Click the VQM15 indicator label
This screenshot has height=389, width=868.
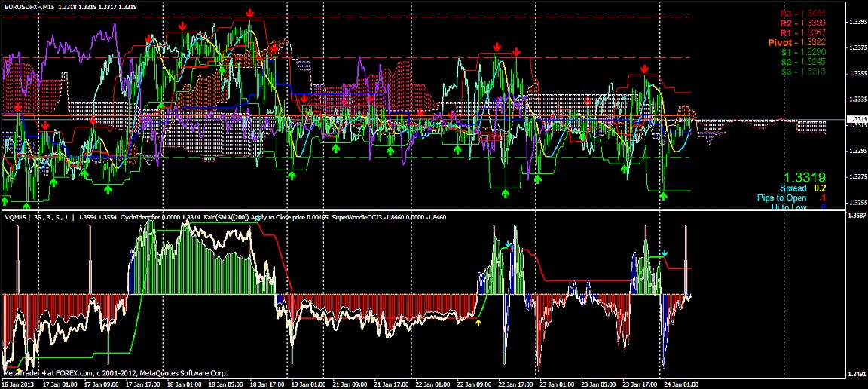click(x=14, y=217)
